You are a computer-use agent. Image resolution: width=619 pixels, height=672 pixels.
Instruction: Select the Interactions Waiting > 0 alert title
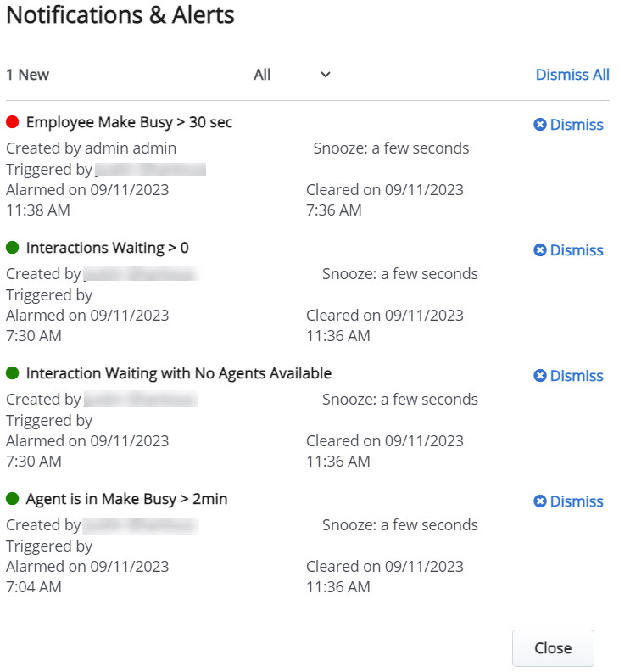click(x=108, y=249)
